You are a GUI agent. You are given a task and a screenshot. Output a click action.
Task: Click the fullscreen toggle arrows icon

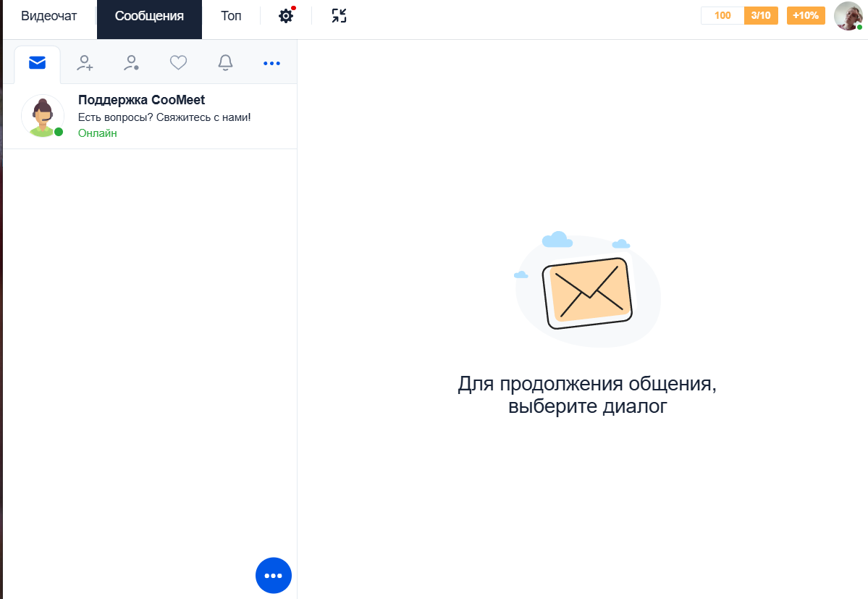tap(338, 15)
